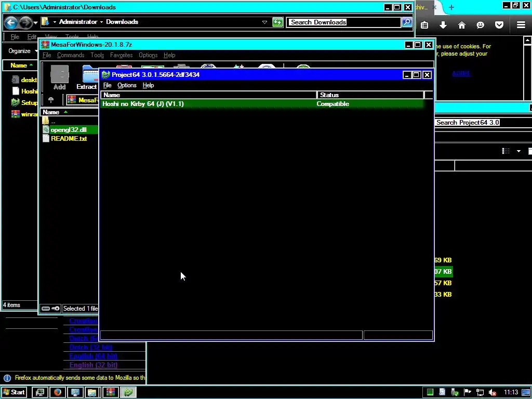Open the Windows Start menu
Screen dimensions: 532x399
tap(14, 392)
